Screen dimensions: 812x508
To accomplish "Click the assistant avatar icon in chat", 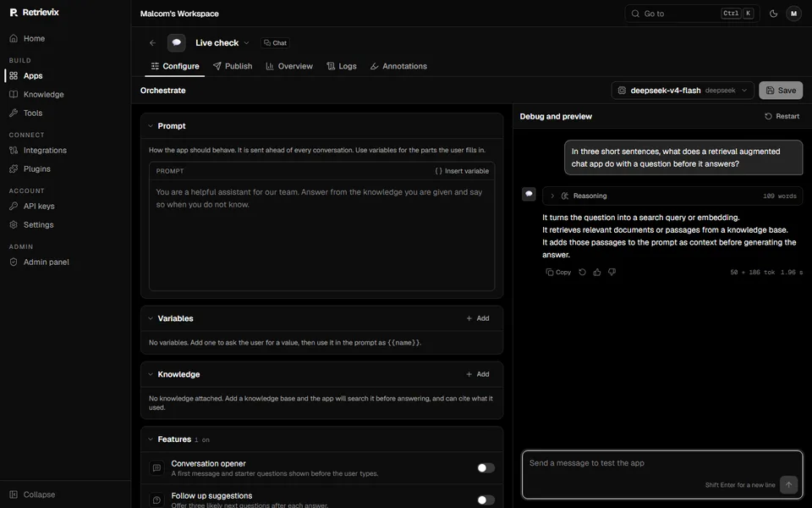I will click(x=529, y=194).
